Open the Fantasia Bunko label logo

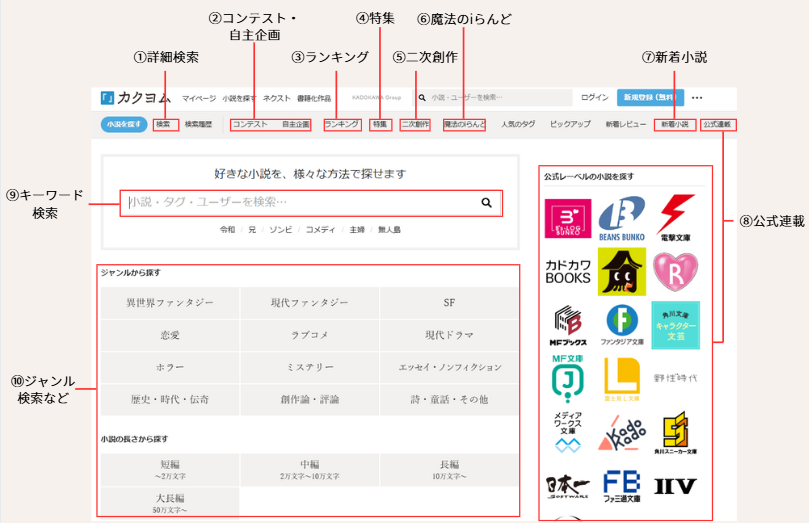[621, 325]
